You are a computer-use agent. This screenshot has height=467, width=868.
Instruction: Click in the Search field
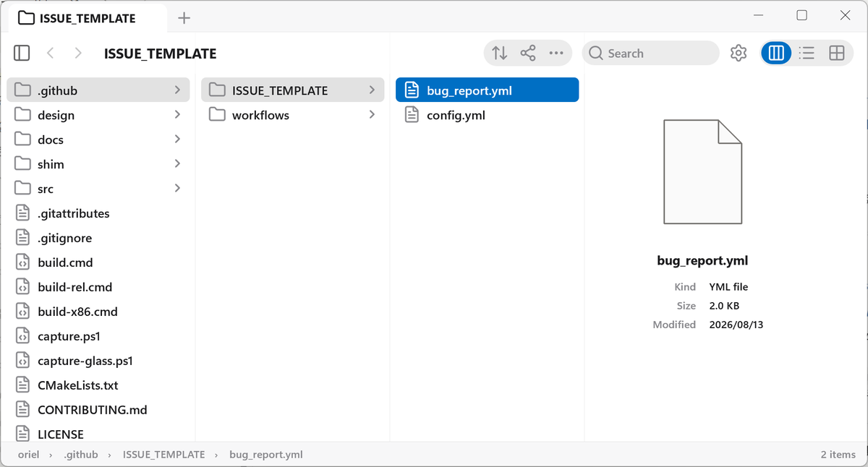click(650, 53)
